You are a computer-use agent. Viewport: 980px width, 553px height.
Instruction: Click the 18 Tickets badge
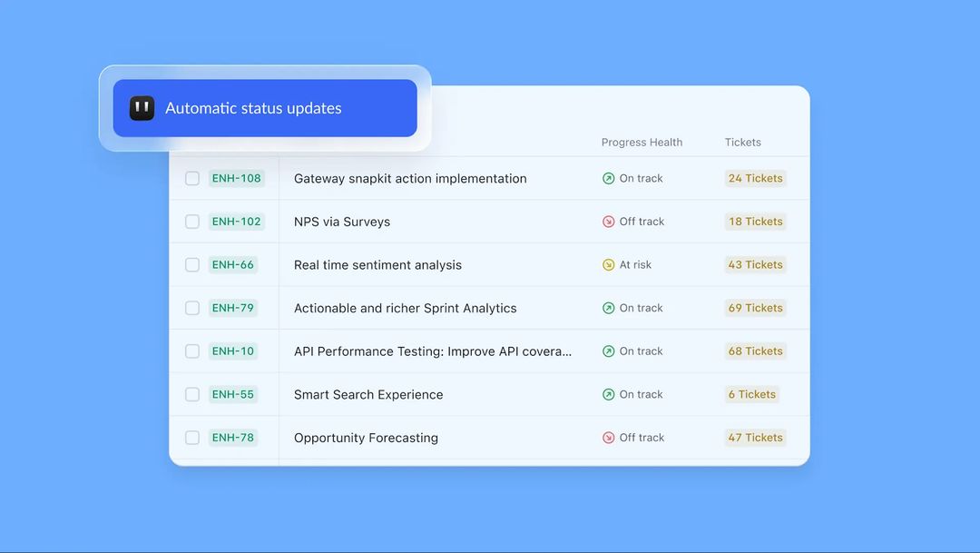(756, 222)
